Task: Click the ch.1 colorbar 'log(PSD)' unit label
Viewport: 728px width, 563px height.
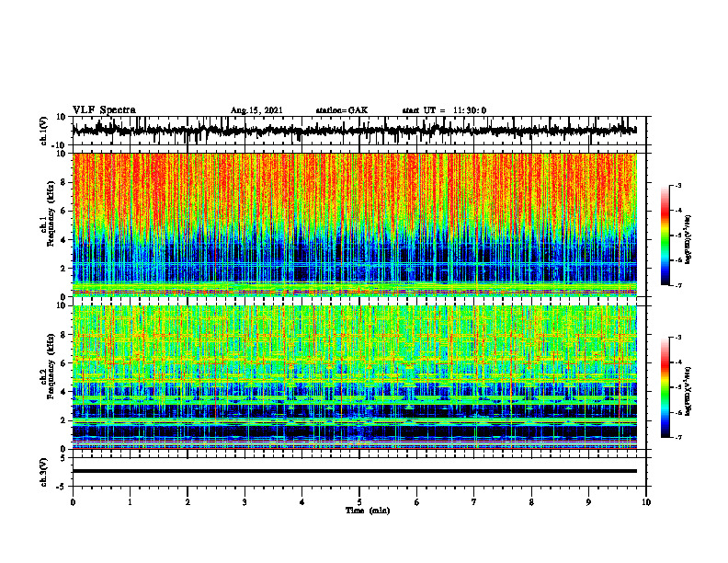Action: (688, 240)
